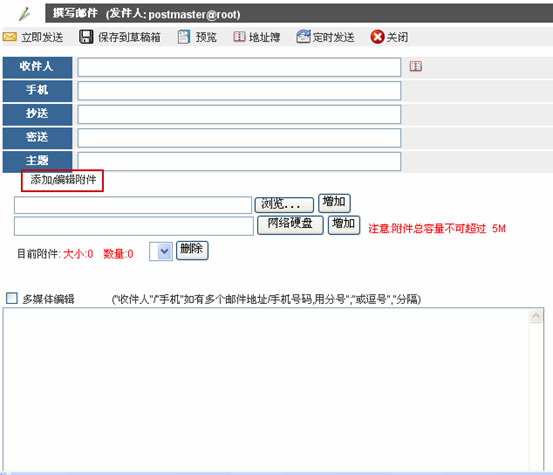Image resolution: width=553 pixels, height=475 pixels.
Task: Click 增加 button next to 浏览
Action: 334,203
